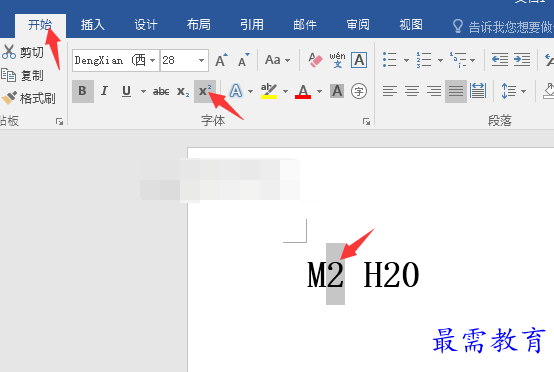Click the letter M in document
This screenshot has height=372, width=554.
317,275
